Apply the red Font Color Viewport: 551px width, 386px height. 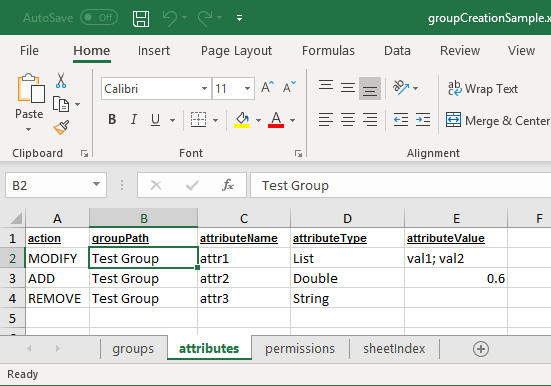pos(276,120)
